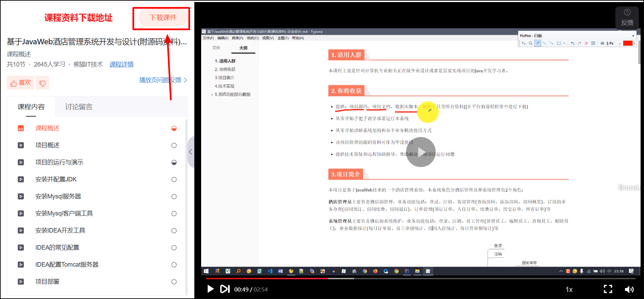Switch Typora sidebar to 大纲 tab
Image resolution: width=644 pixels, height=299 pixels.
[243, 48]
